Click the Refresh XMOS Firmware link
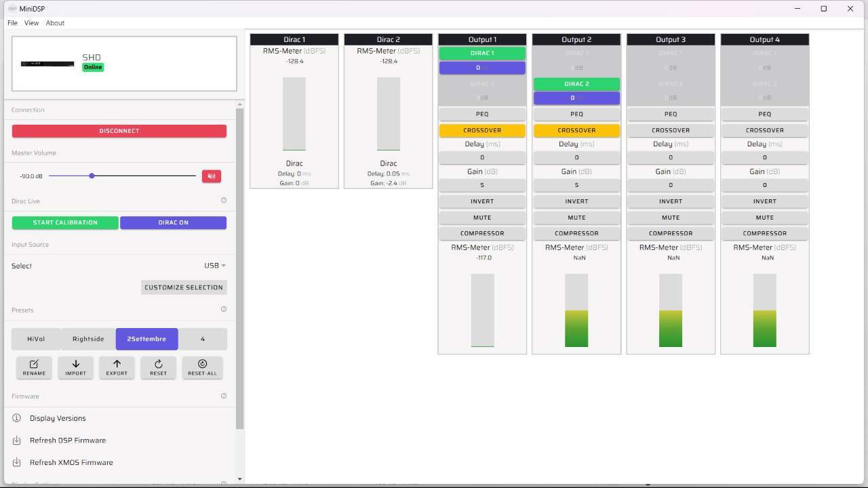This screenshot has width=868, height=488. (71, 462)
